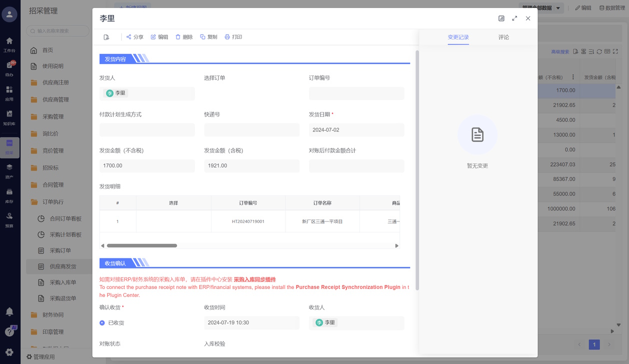Click the edit pencil icon in toolbar
The height and width of the screenshot is (364, 629).
pos(153,37)
